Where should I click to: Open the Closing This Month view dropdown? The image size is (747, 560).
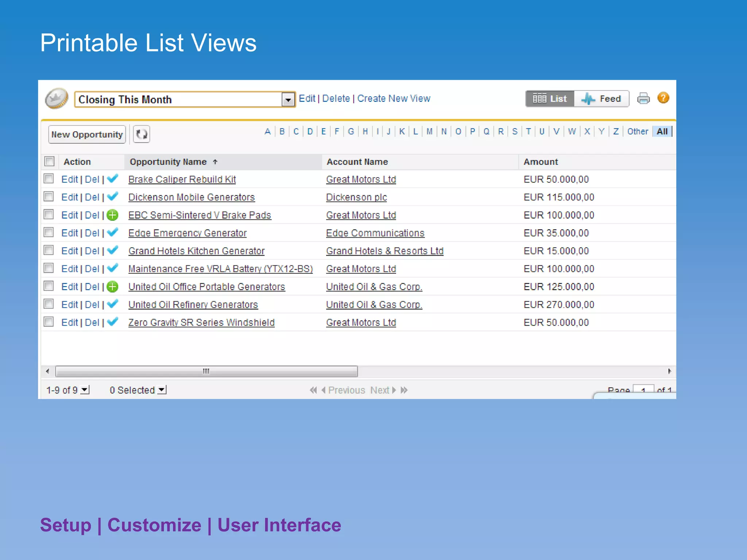tap(185, 99)
